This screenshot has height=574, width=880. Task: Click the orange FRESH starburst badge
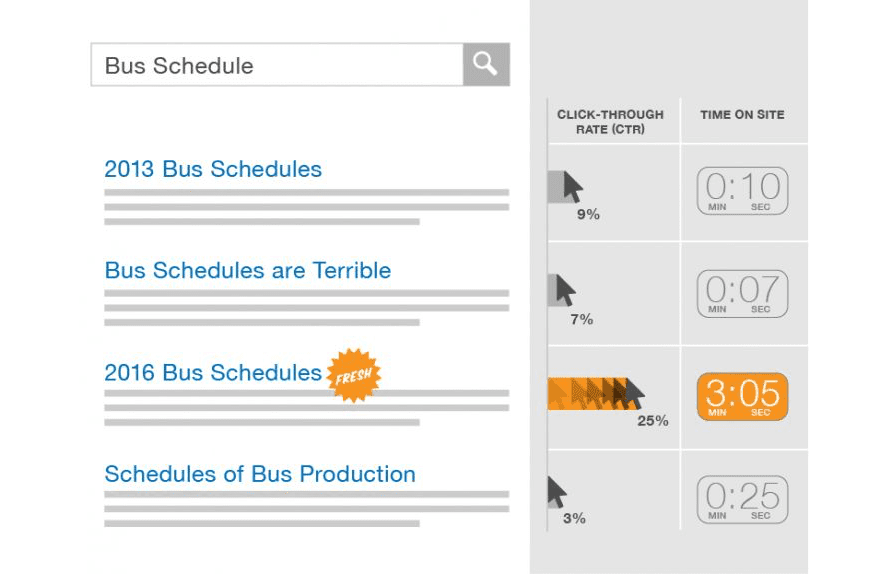click(354, 377)
